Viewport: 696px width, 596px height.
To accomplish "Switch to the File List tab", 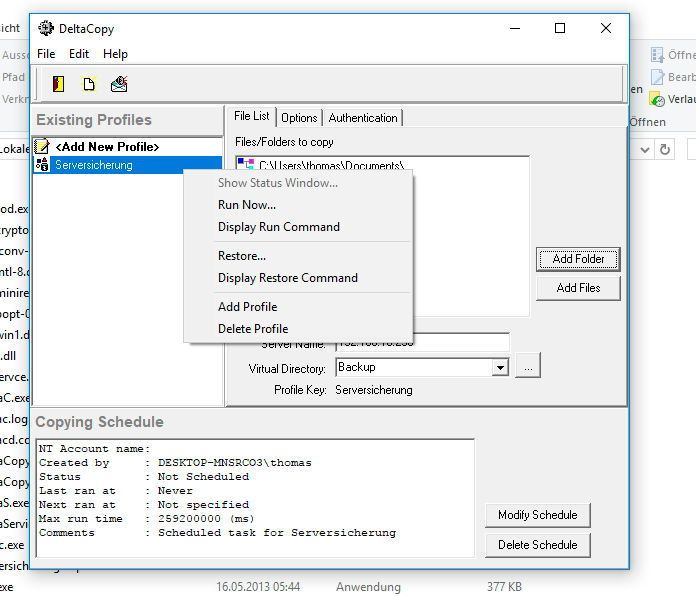I will (x=252, y=116).
